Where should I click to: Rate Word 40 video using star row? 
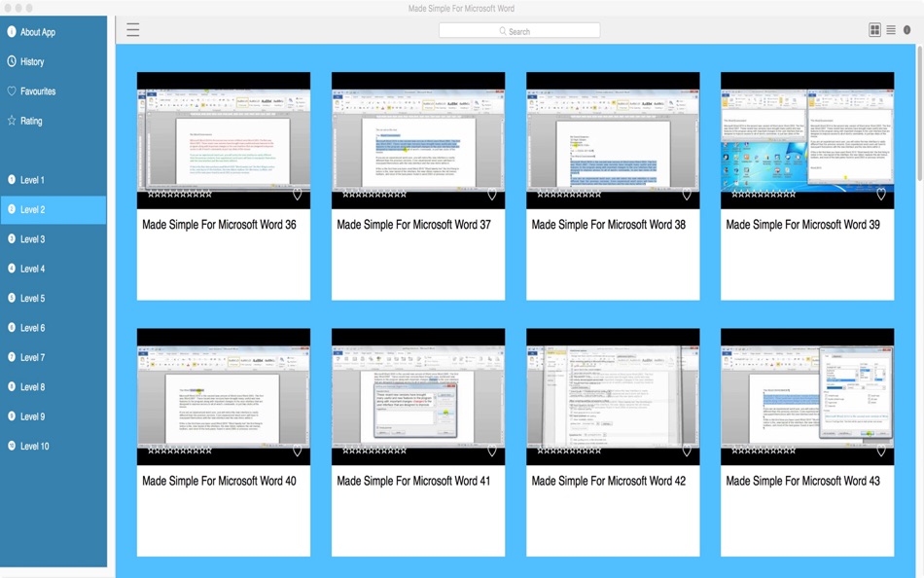click(180, 450)
